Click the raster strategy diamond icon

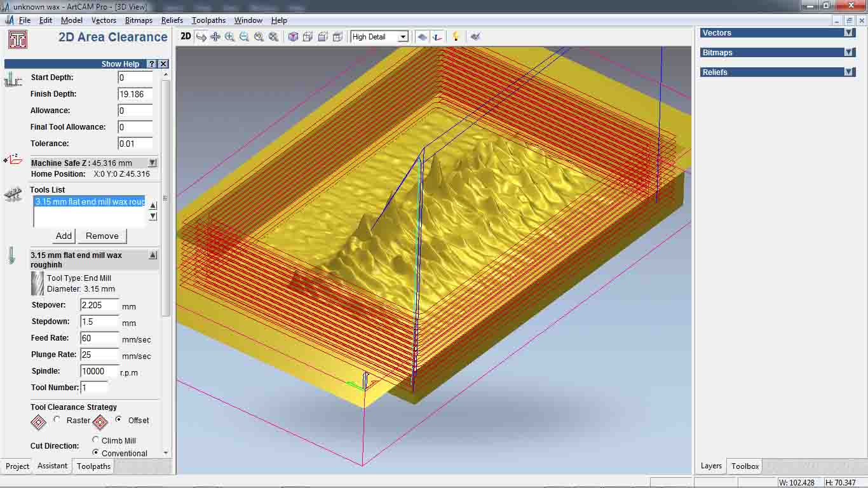pyautogui.click(x=39, y=422)
